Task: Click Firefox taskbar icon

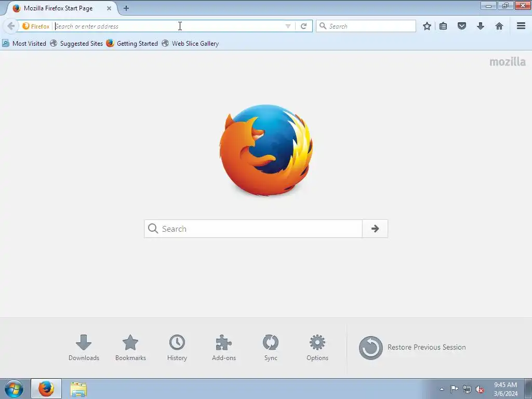Action: pyautogui.click(x=46, y=389)
